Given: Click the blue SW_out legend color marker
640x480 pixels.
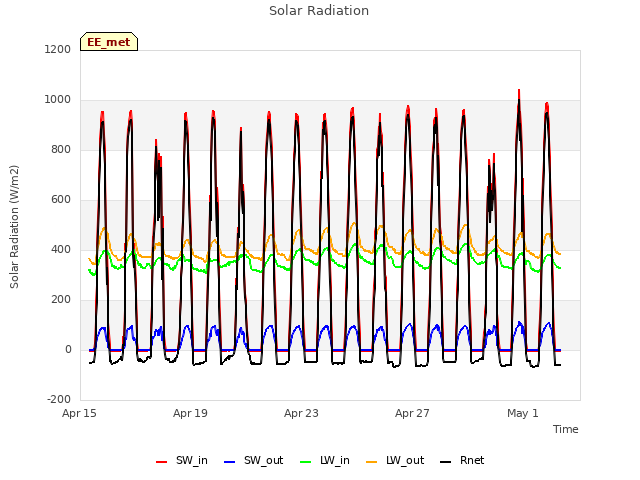Looking at the screenshot, I should coord(230,462).
